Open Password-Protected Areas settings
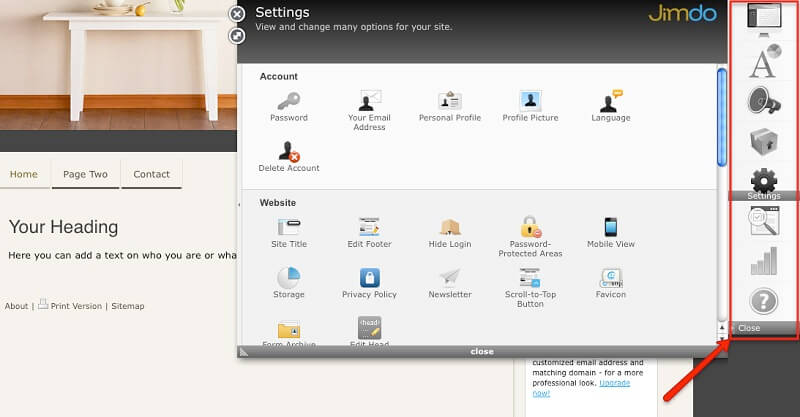This screenshot has width=800, height=417. click(530, 237)
